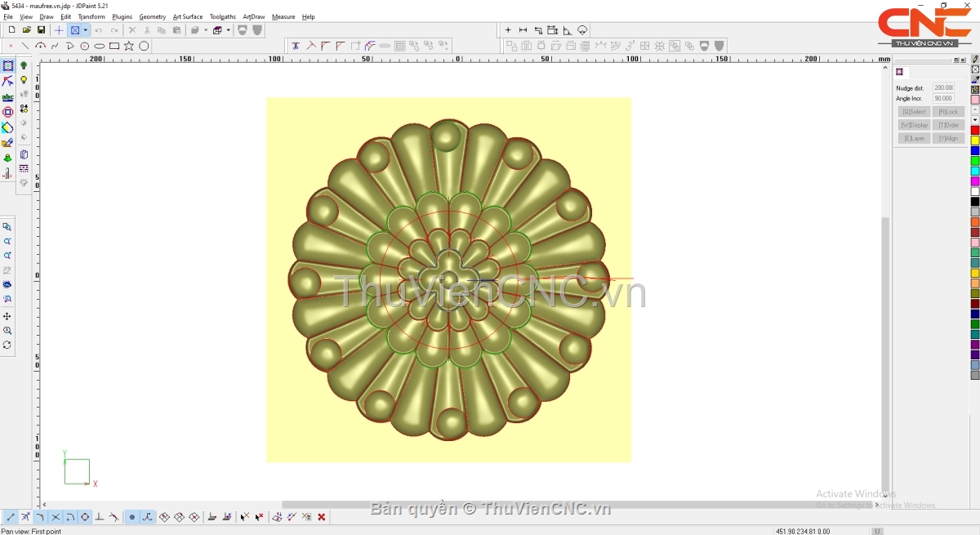
Task: Select the Arc drawing tool
Action: click(x=40, y=47)
